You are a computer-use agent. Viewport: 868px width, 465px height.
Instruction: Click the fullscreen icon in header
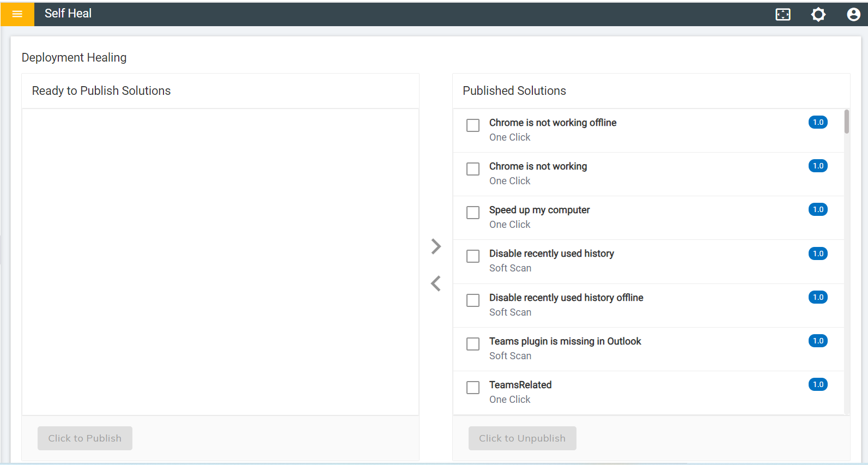click(x=782, y=15)
